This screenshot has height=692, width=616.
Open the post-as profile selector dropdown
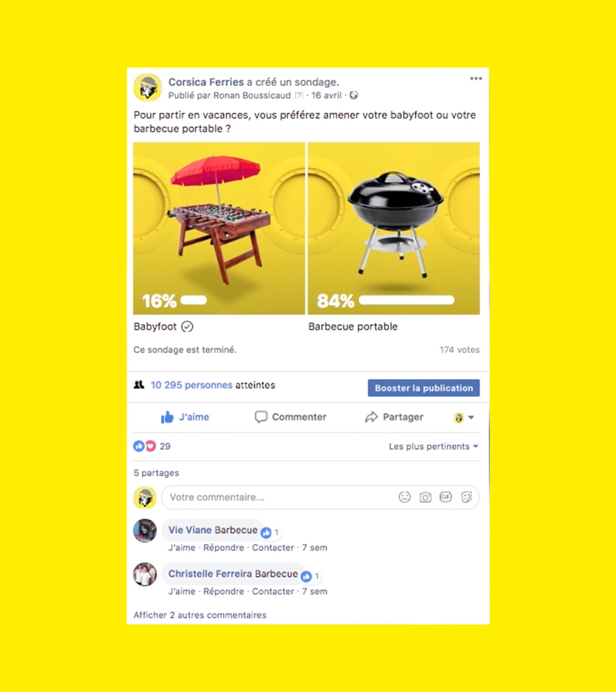(463, 418)
